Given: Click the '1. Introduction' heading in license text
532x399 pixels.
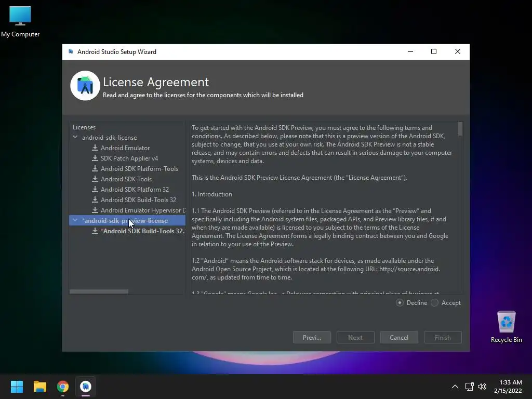Looking at the screenshot, I should tap(212, 194).
